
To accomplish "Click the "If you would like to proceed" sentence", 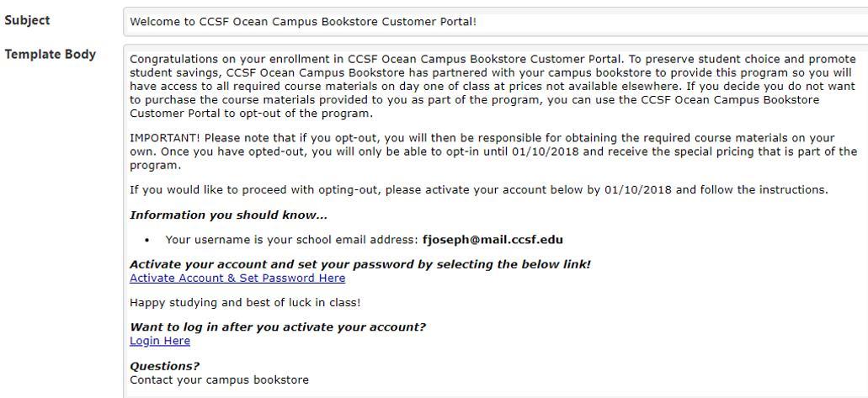I will [x=337, y=190].
